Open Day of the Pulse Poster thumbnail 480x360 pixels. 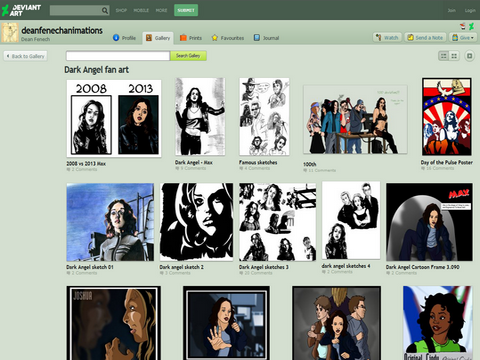(447, 117)
